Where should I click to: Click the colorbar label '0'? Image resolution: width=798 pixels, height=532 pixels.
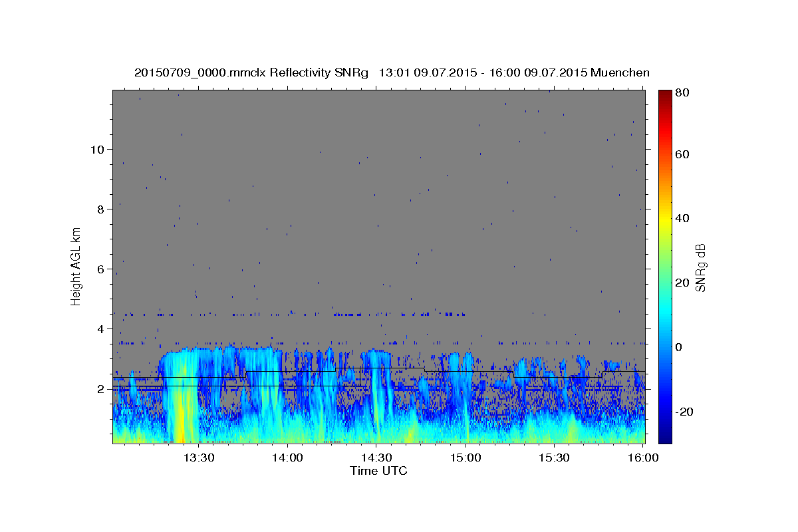679,347
